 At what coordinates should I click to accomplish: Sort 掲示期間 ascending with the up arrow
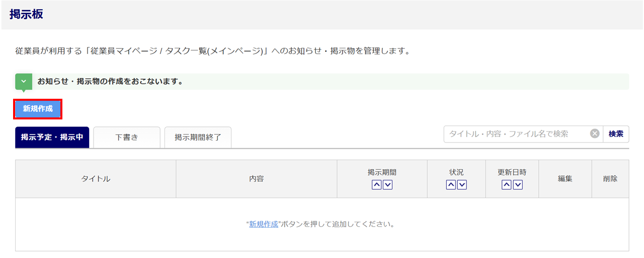click(377, 185)
